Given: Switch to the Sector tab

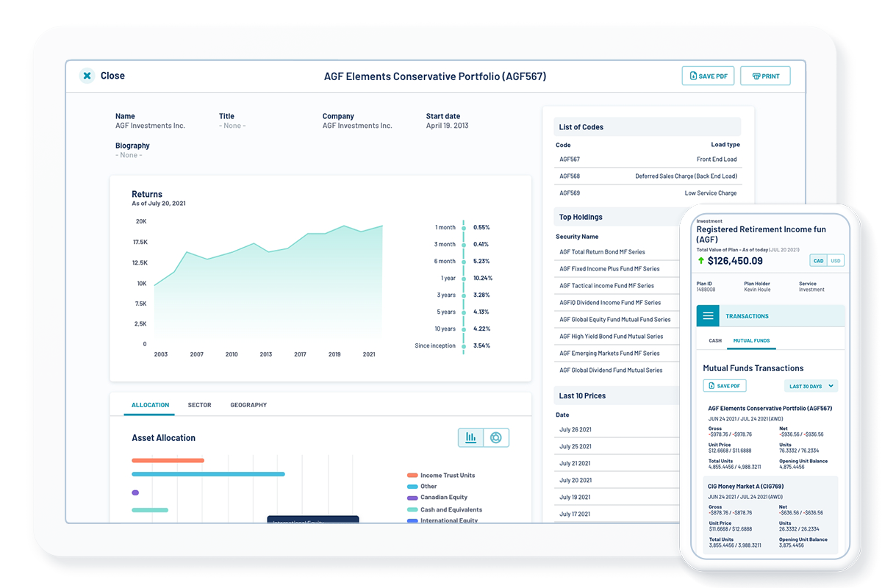Looking at the screenshot, I should pyautogui.click(x=199, y=405).
